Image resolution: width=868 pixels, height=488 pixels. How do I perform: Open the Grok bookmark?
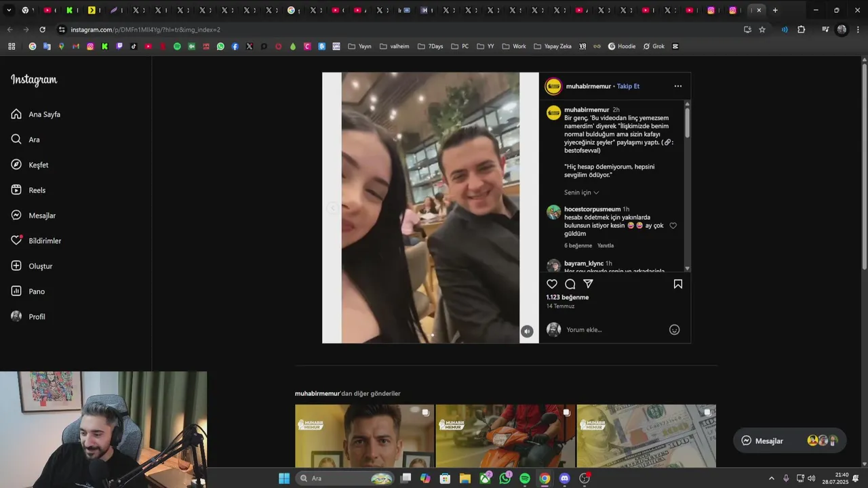(x=654, y=46)
